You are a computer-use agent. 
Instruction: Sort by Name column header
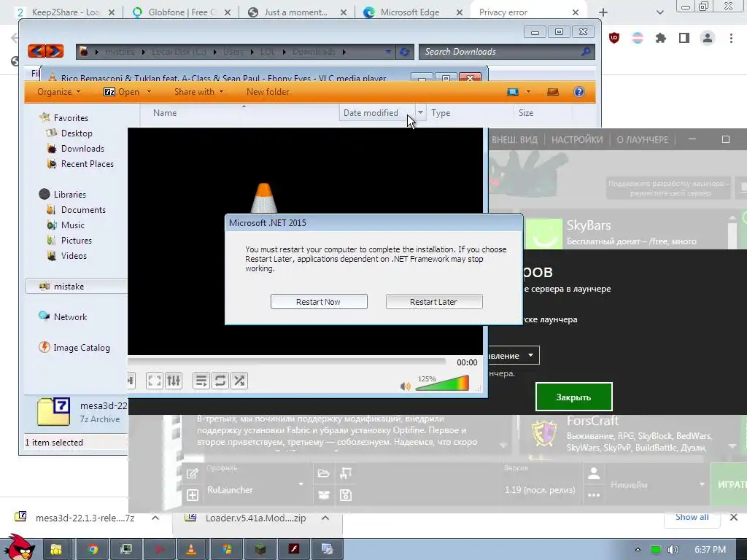click(165, 113)
